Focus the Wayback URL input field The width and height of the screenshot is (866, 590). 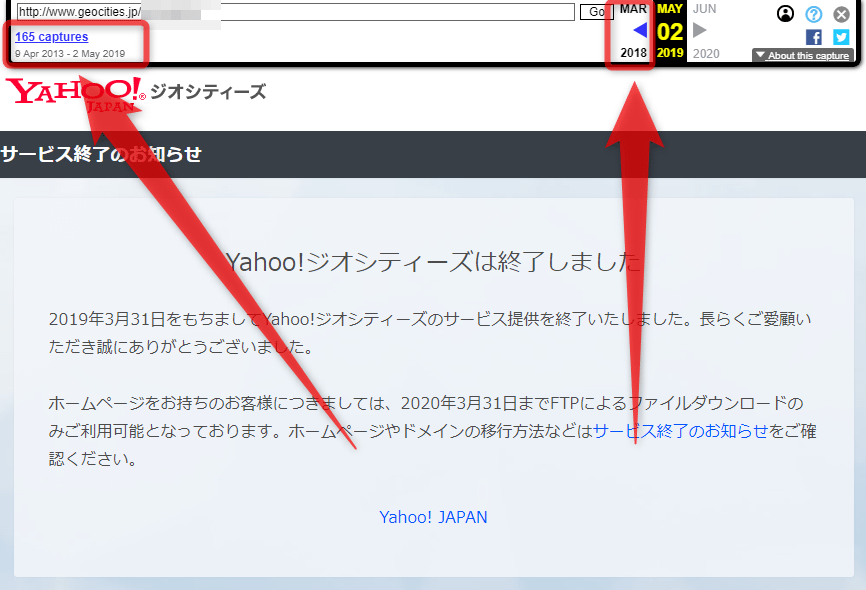click(295, 12)
